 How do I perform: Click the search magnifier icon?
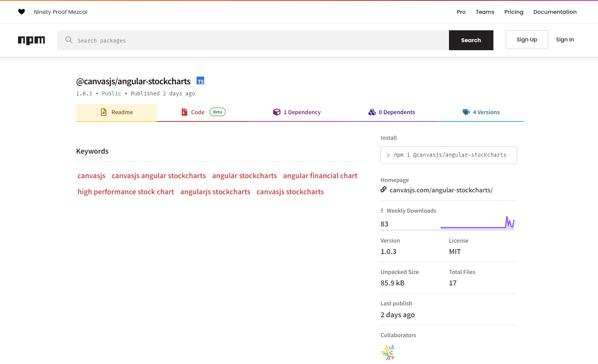coord(69,40)
